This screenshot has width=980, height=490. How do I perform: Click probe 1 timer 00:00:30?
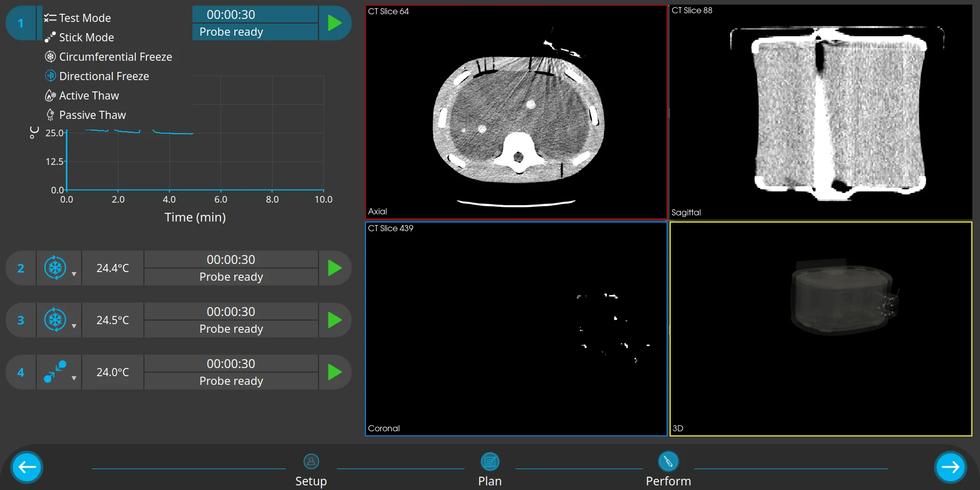coord(231,15)
